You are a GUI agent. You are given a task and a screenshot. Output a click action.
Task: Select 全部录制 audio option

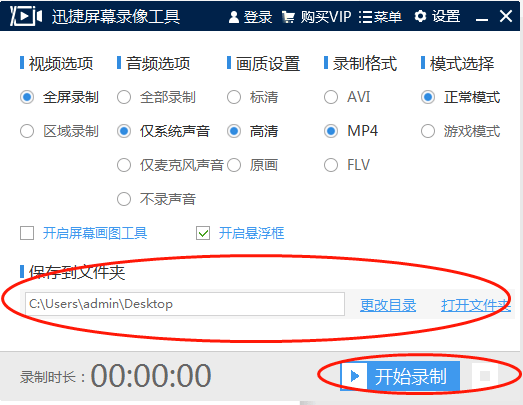(124, 97)
